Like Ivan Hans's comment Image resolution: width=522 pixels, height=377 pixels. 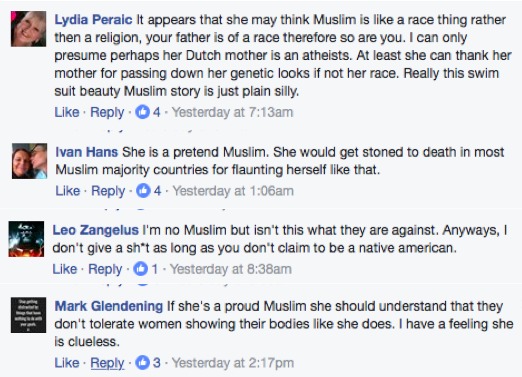coord(68,191)
